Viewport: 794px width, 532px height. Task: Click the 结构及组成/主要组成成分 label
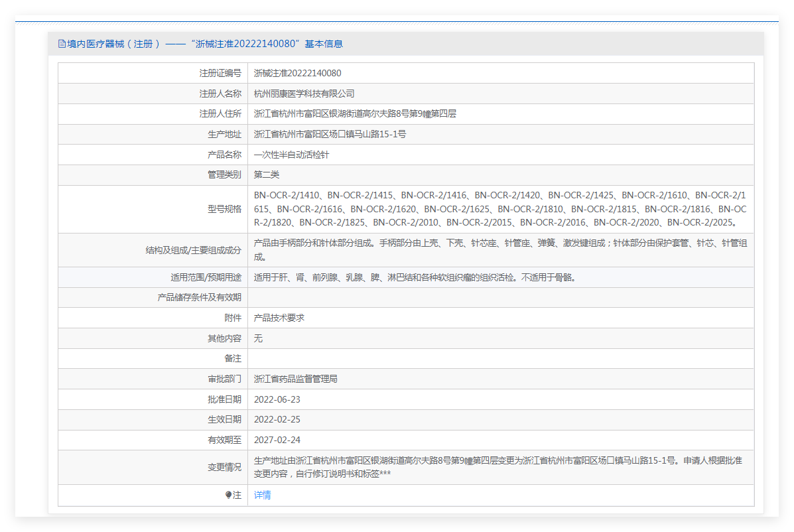(x=194, y=250)
